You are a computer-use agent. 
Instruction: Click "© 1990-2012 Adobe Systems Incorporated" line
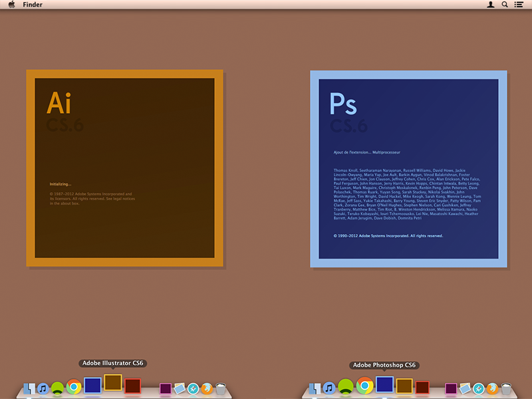pos(388,236)
